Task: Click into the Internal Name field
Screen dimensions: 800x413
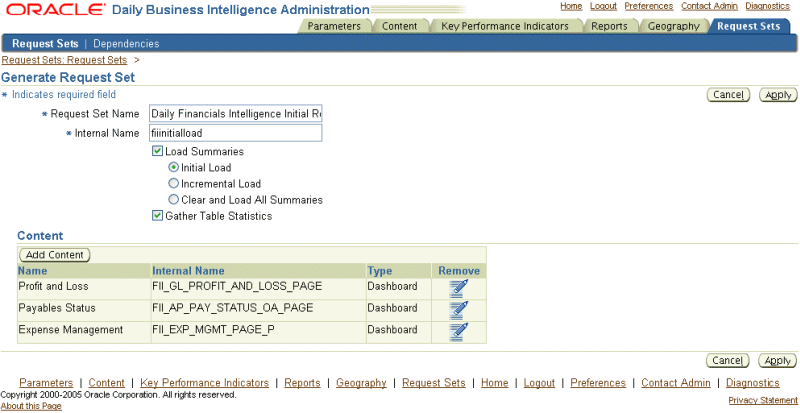Action: click(235, 133)
